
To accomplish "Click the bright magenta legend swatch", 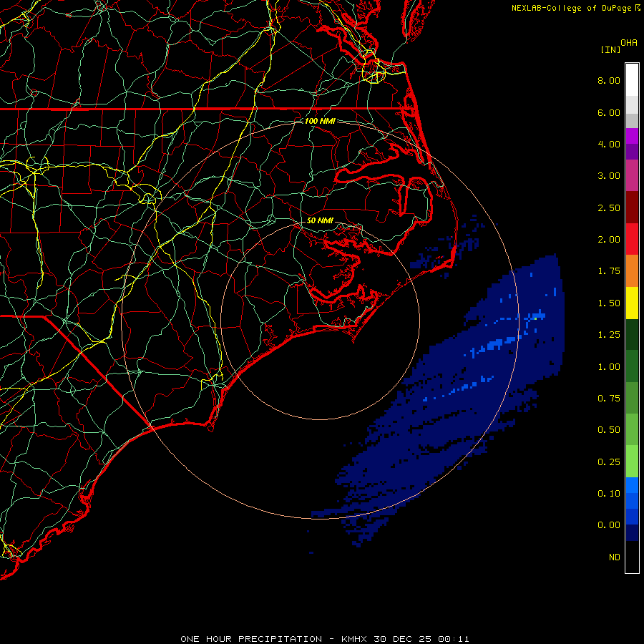I will 632,136.
